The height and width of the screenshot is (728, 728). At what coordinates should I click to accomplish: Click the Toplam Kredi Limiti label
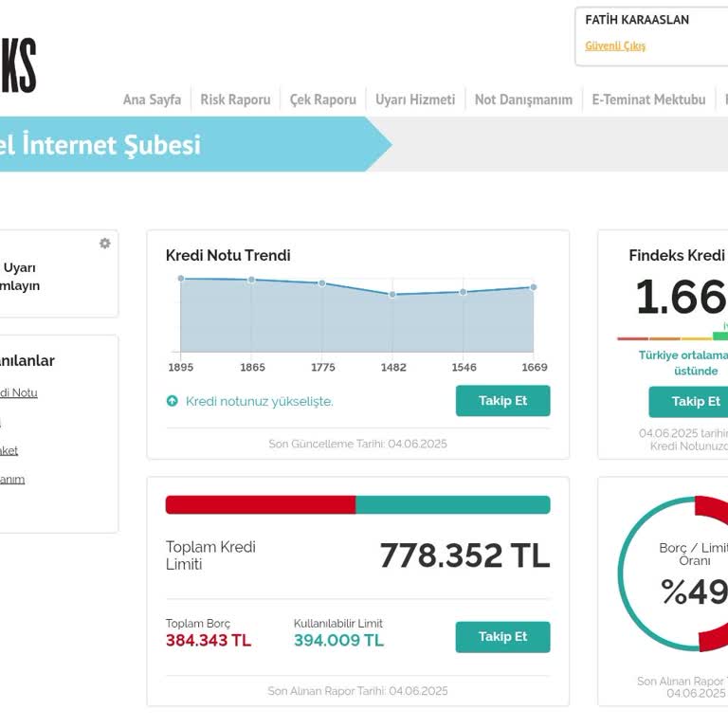pyautogui.click(x=210, y=555)
